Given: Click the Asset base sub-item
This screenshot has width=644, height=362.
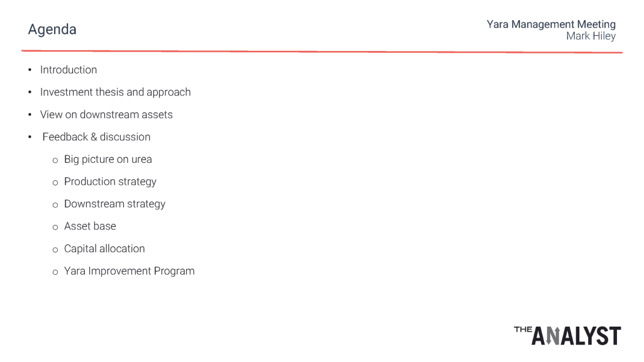Looking at the screenshot, I should (90, 226).
